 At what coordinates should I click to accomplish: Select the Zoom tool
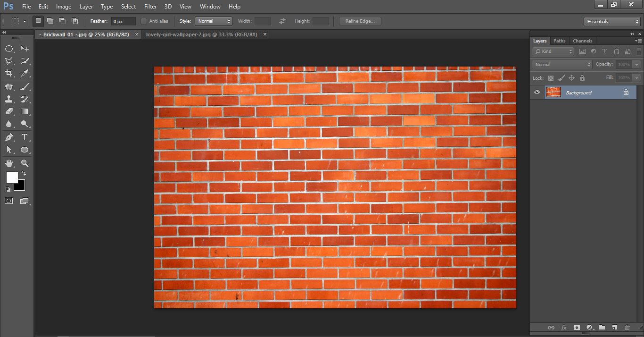click(x=25, y=163)
